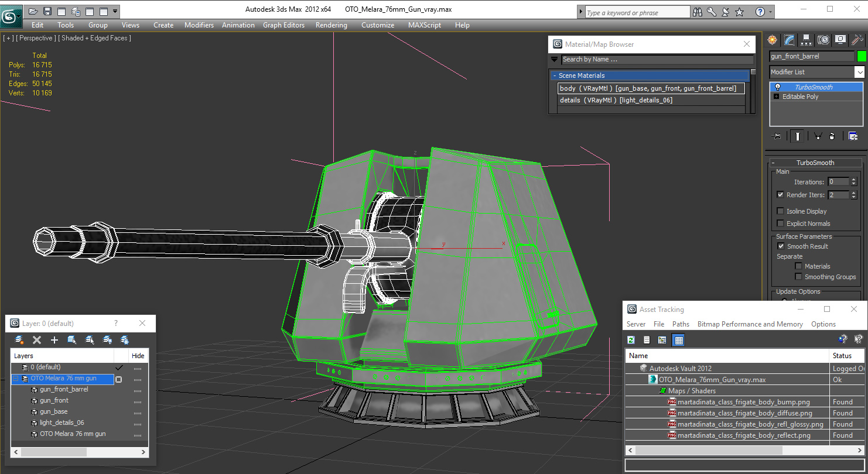Open the Modifiers menu
Image resolution: width=868 pixels, height=474 pixels.
click(x=199, y=25)
